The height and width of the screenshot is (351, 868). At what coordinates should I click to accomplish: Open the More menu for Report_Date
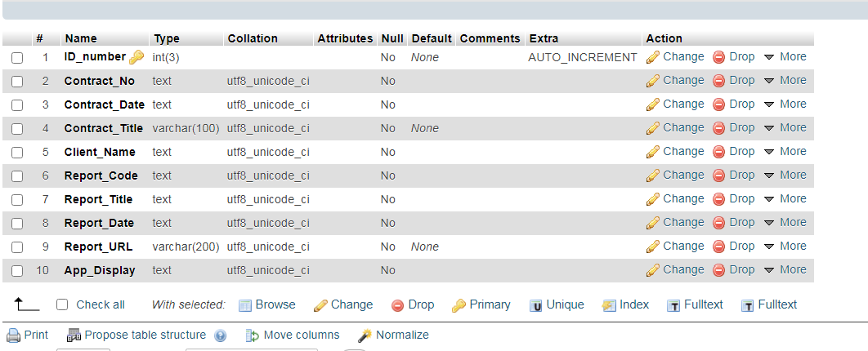point(785,222)
